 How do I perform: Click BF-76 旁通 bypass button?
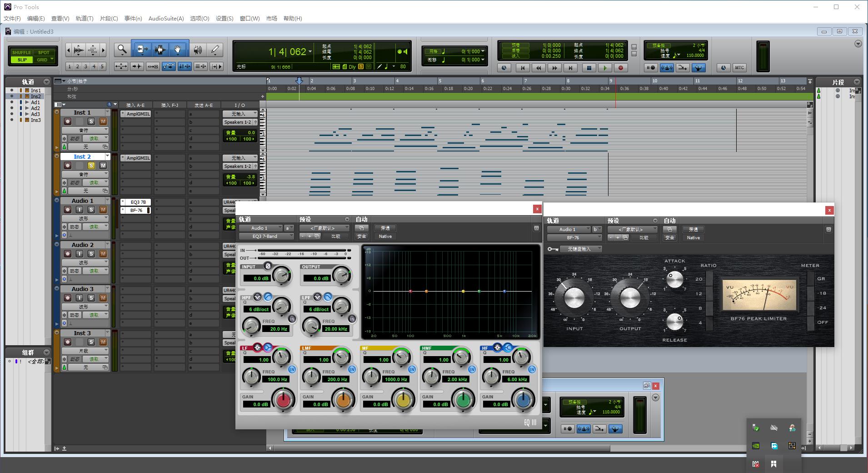pyautogui.click(x=693, y=230)
